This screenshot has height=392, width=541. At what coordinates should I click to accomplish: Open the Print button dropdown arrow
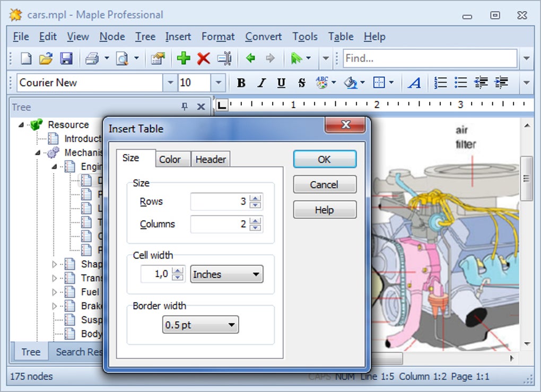tap(107, 58)
